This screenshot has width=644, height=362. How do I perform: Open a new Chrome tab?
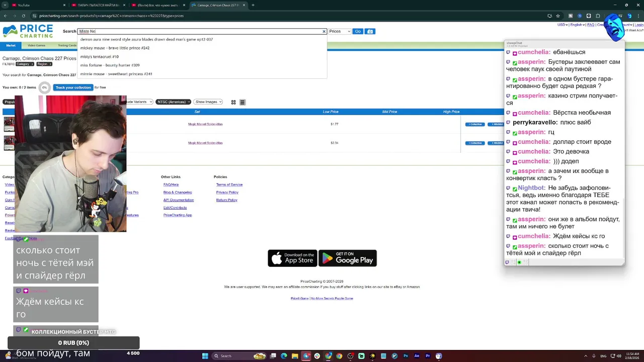click(x=253, y=5)
